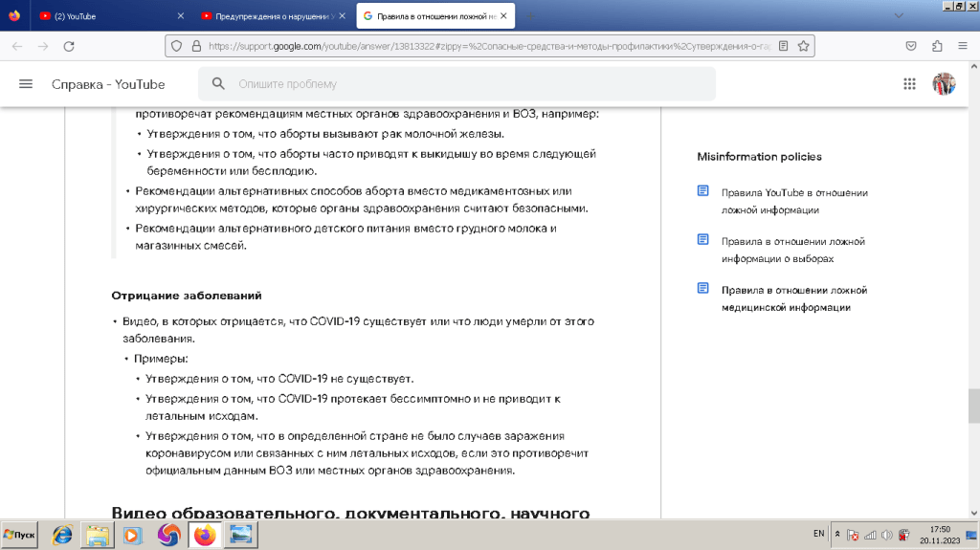Bookmark this page with the star icon
This screenshot has height=550, width=980.
(x=804, y=46)
